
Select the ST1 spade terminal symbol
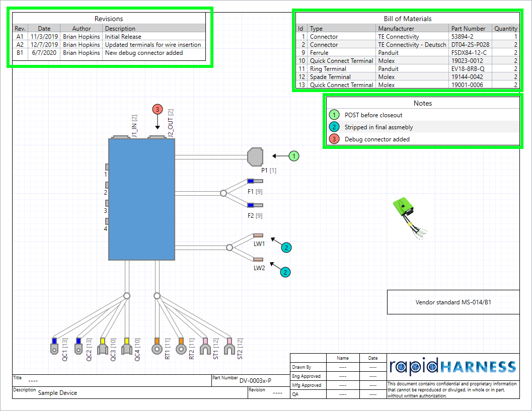coord(205,346)
